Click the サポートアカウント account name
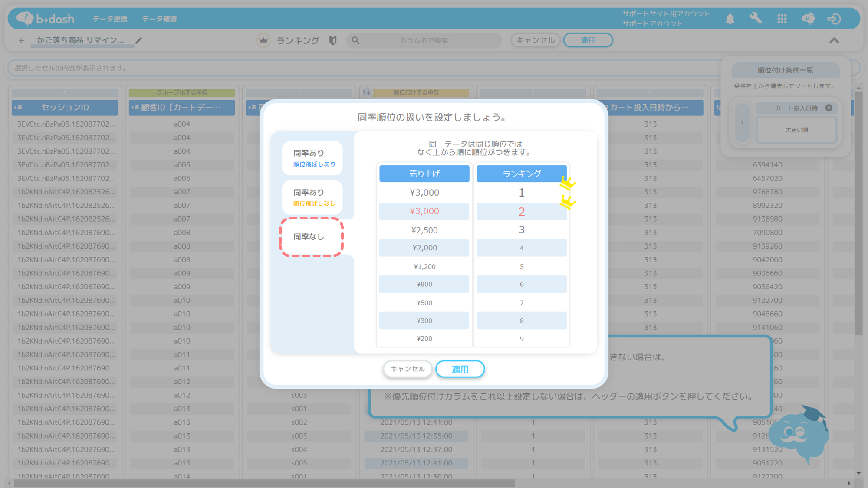The height and width of the screenshot is (488, 868). (652, 23)
